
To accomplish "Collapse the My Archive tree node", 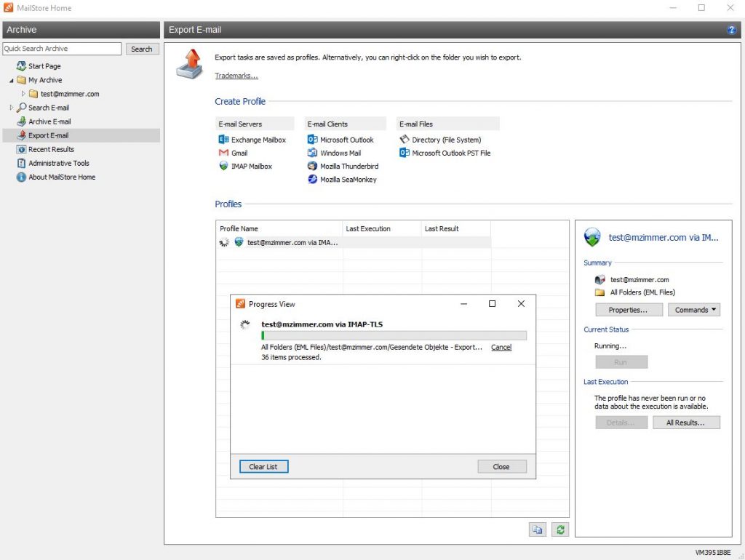I will tap(12, 80).
